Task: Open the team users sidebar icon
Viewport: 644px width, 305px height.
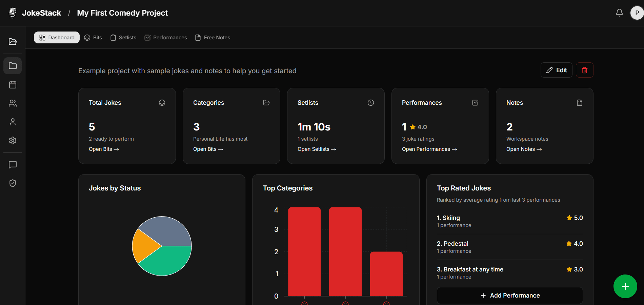Action: pyautogui.click(x=13, y=103)
